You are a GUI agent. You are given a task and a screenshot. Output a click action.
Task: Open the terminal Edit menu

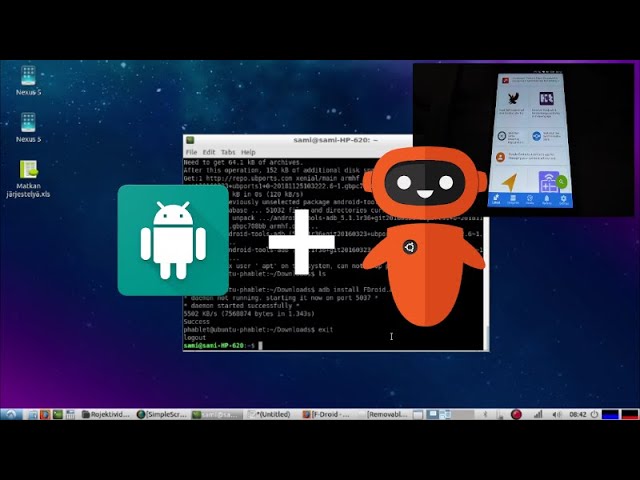click(209, 152)
